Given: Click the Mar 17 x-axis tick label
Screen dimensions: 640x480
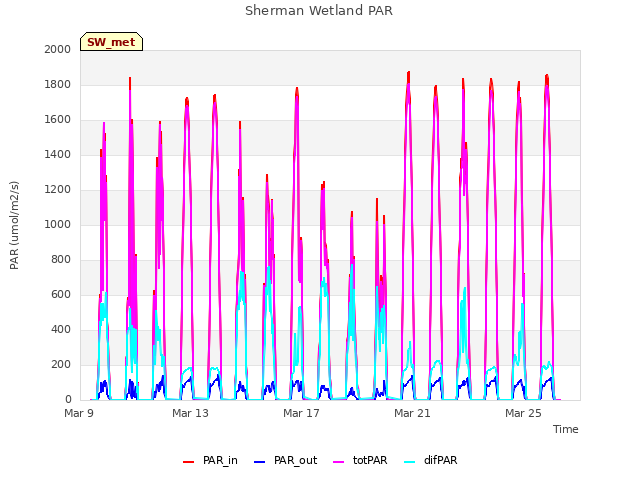Looking at the screenshot, I should point(301,413).
